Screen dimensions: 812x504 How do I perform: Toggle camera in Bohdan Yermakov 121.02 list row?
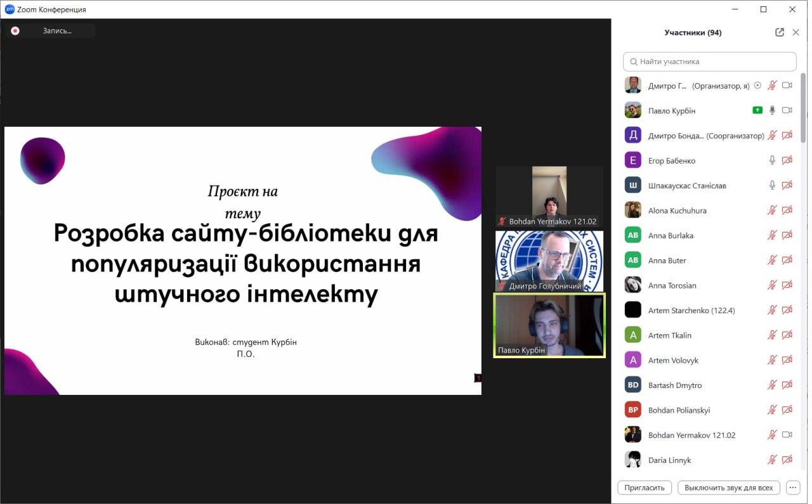(787, 435)
